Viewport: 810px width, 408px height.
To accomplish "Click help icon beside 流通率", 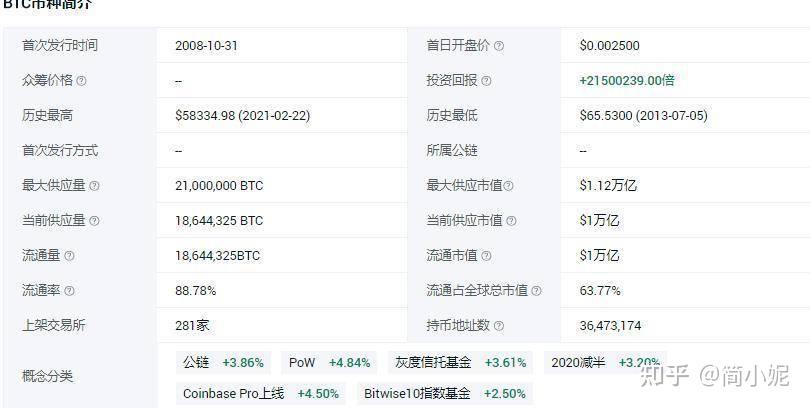I will pos(69,291).
